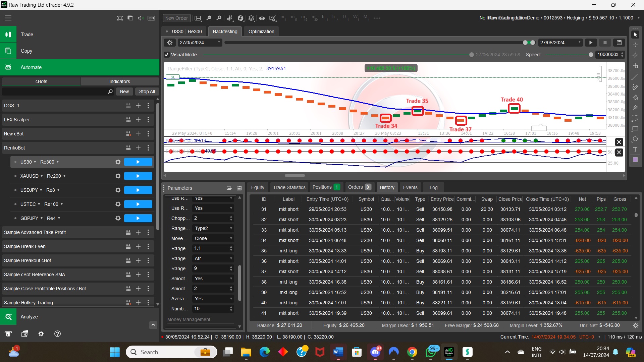Select the text annotation tool
Screen dimensions: 644x362
[x=635, y=149]
